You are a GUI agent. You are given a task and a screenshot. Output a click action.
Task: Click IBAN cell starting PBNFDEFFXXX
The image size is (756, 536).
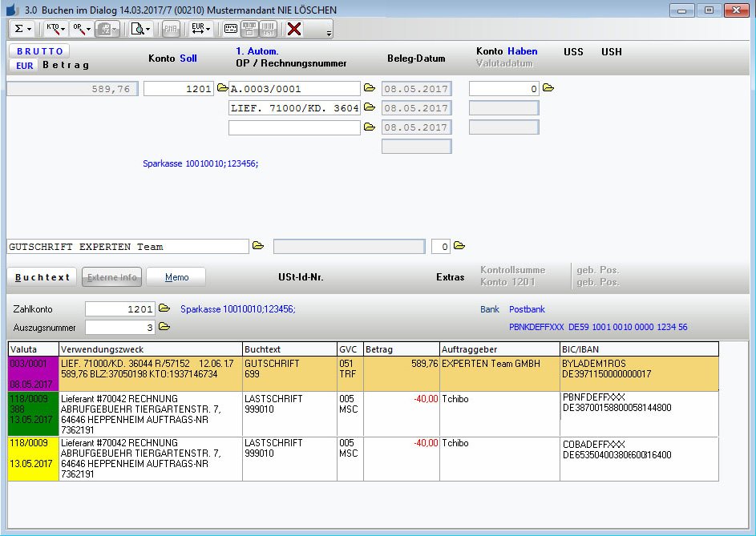coord(639,414)
